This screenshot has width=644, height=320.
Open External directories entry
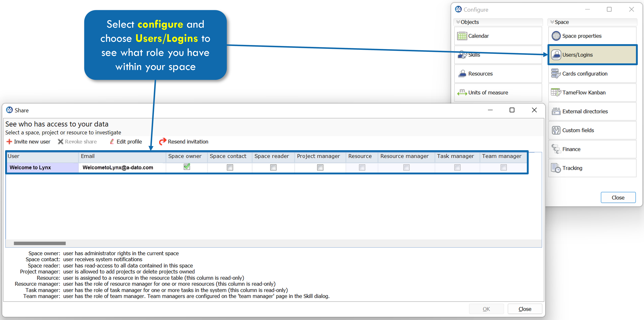coord(592,111)
